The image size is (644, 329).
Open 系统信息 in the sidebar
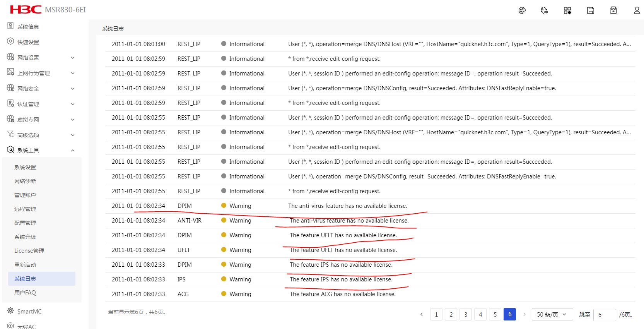tap(28, 27)
